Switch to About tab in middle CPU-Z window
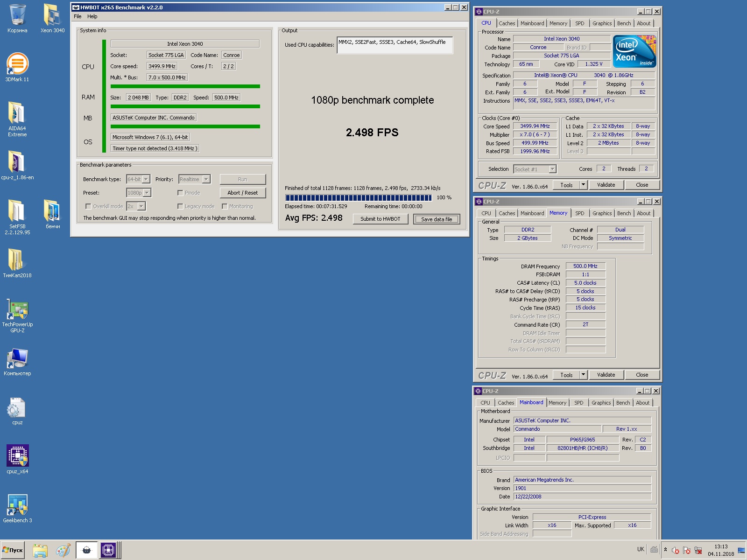This screenshot has height=560, width=747. [x=643, y=213]
